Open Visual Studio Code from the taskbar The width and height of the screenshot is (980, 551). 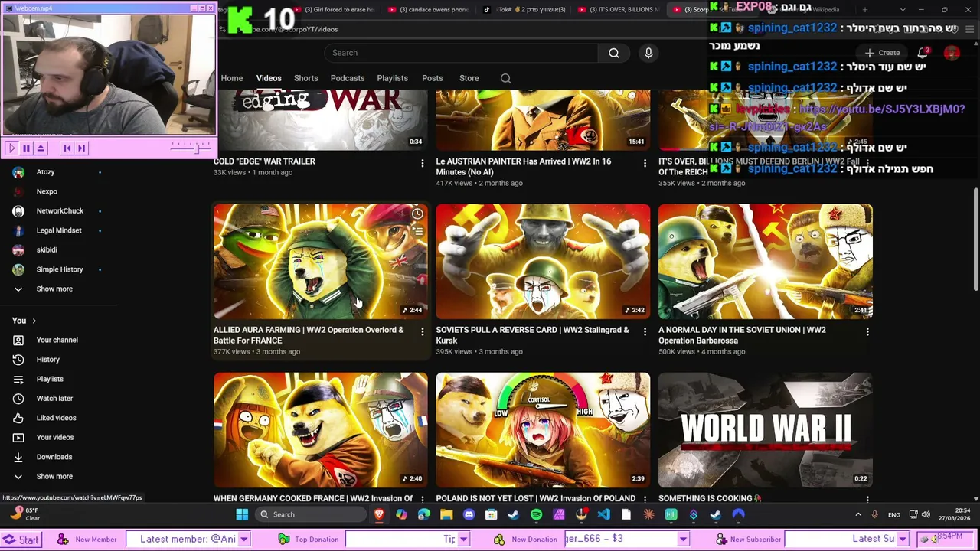(x=603, y=514)
